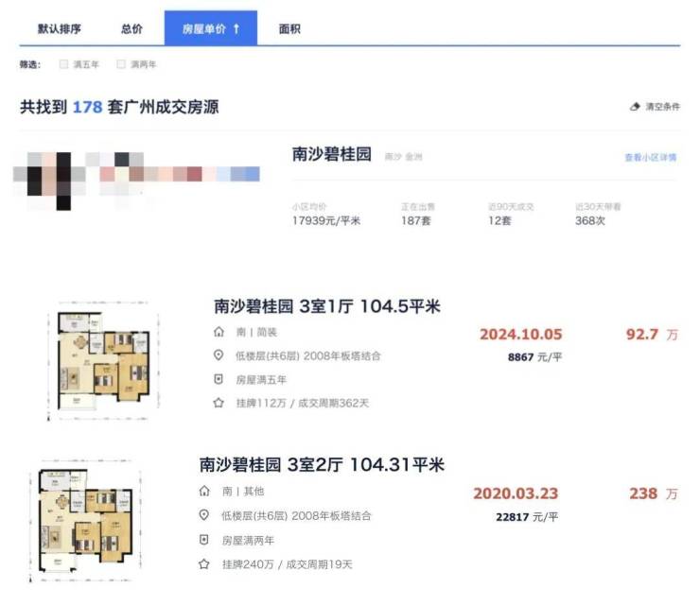Click the pixelated community photo
Image resolution: width=700 pixels, height=606 pixels.
(x=136, y=181)
